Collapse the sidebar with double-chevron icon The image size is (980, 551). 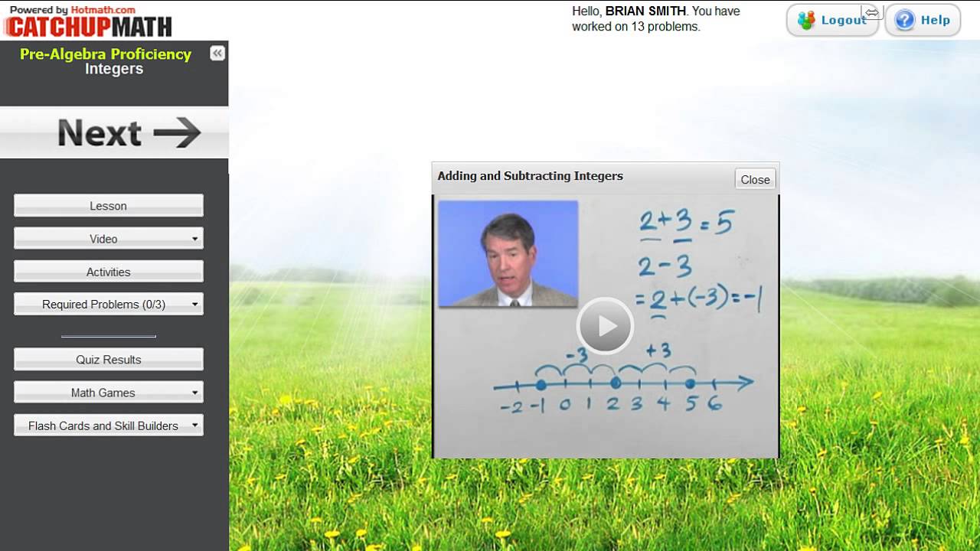coord(217,53)
